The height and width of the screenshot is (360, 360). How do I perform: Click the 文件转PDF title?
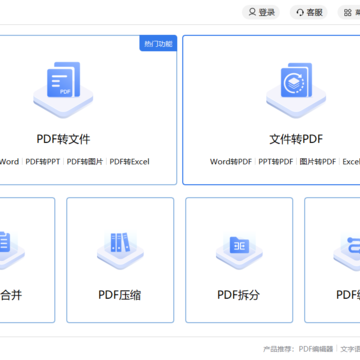coord(296,139)
